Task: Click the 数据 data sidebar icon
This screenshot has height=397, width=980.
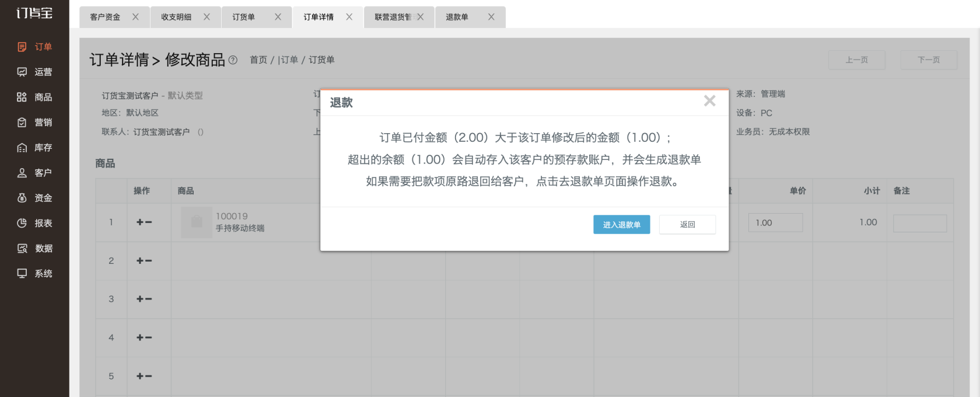Action: pos(22,248)
